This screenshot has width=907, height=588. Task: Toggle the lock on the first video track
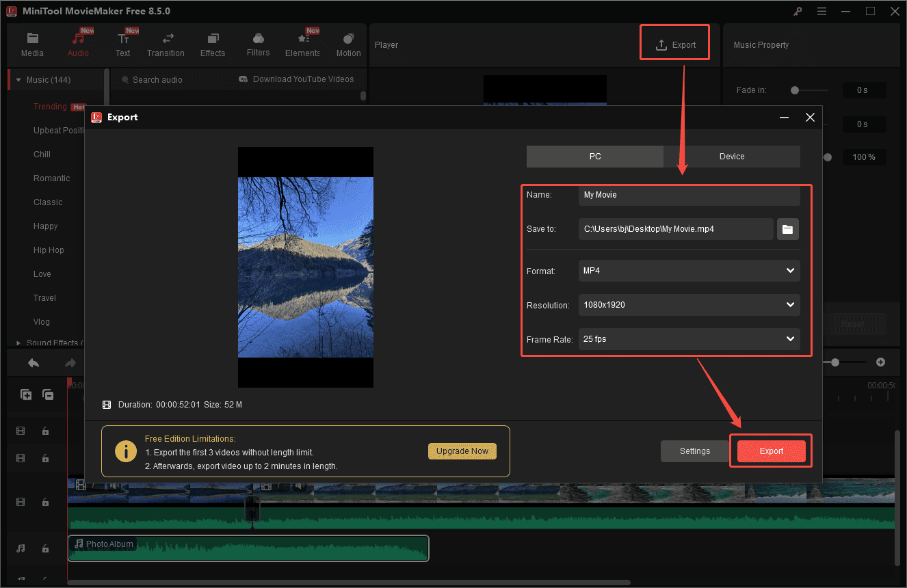45,431
